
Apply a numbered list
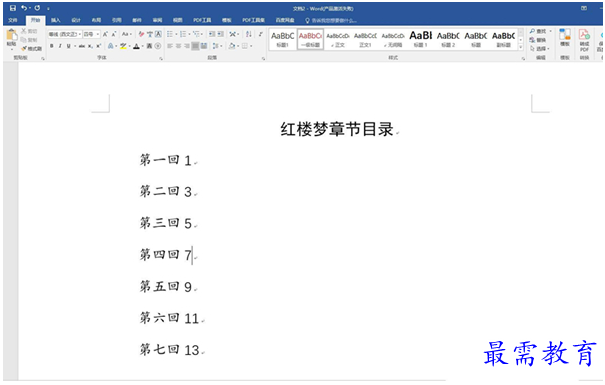coord(183,34)
